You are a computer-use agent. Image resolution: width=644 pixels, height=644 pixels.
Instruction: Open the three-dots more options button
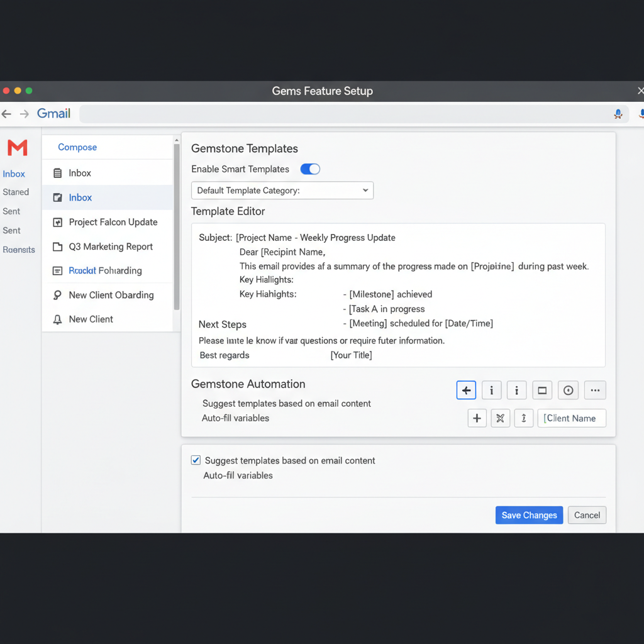pyautogui.click(x=595, y=391)
